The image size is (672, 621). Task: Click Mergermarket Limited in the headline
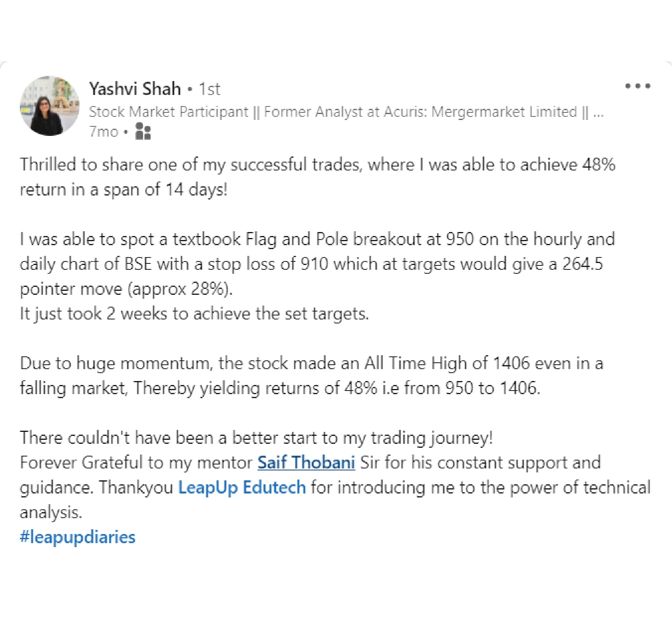pyautogui.click(x=504, y=112)
